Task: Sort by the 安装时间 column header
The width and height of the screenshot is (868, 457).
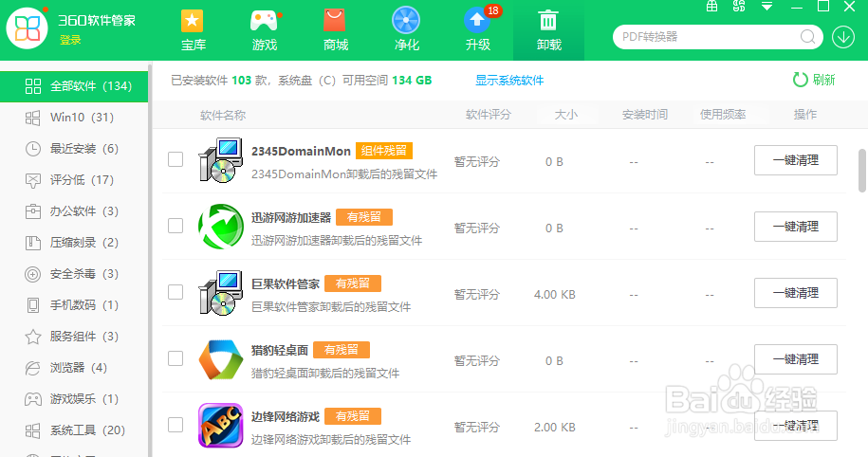Action: [x=644, y=115]
